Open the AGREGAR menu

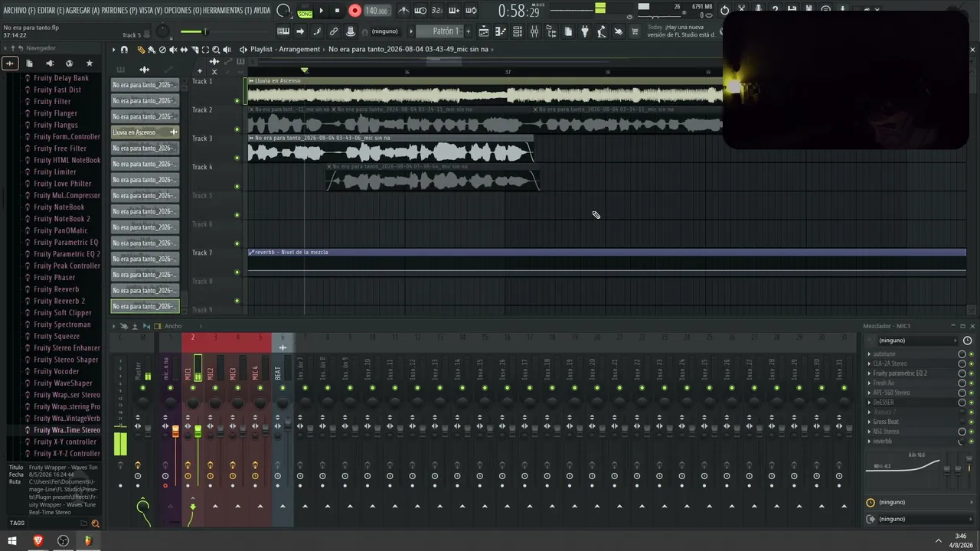coord(83,11)
